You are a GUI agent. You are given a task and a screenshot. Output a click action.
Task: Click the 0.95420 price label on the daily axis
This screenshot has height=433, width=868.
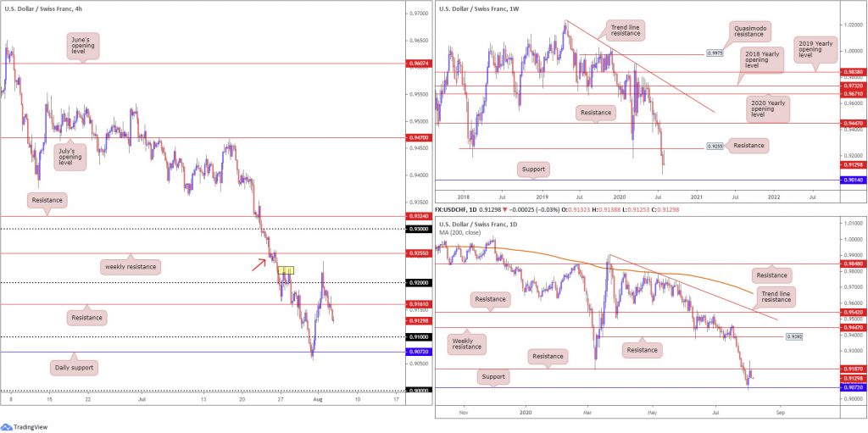[854, 313]
